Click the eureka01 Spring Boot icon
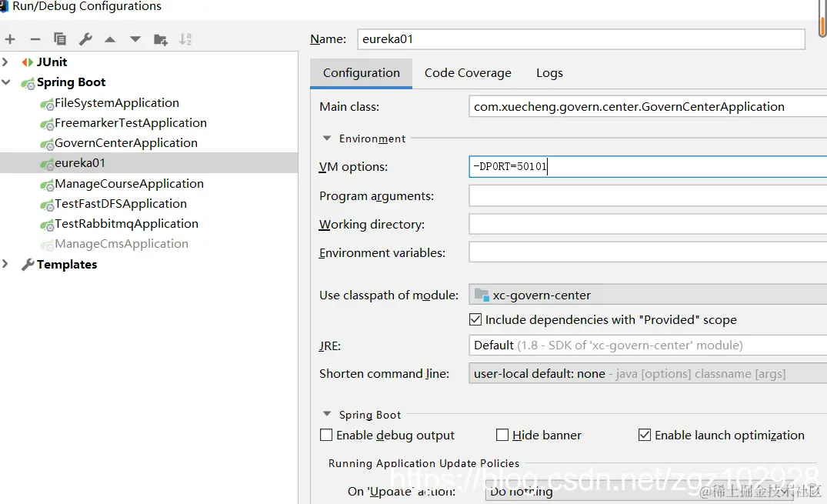This screenshot has width=827, height=504. point(47,164)
